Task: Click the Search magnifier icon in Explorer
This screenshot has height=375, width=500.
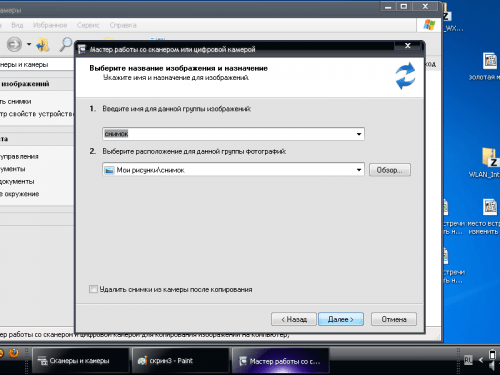Action: (x=65, y=44)
